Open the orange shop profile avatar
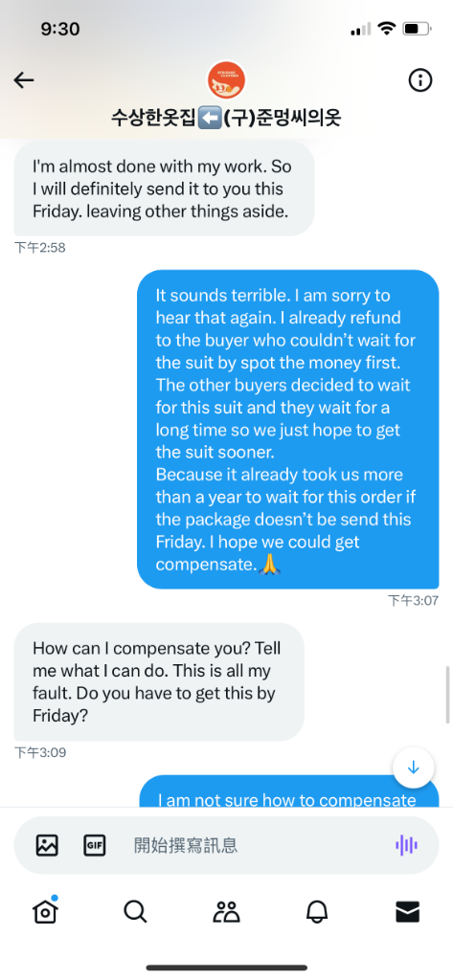The height and width of the screenshot is (980, 453). (226, 80)
